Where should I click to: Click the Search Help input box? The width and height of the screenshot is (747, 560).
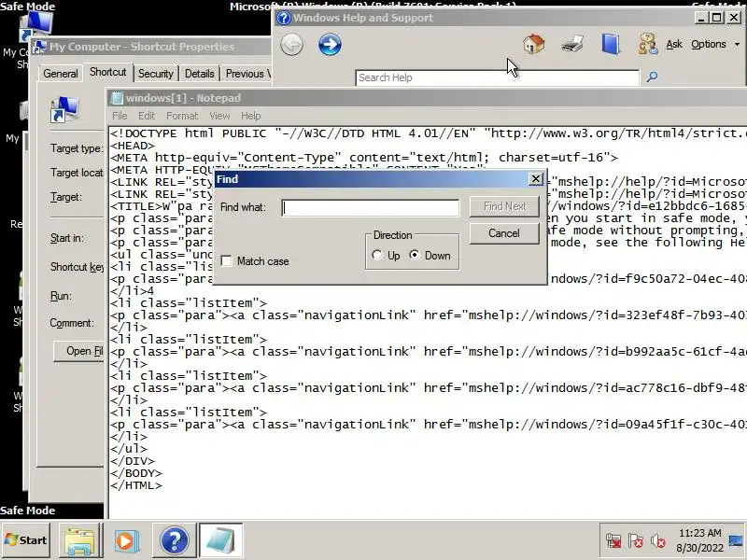click(497, 77)
